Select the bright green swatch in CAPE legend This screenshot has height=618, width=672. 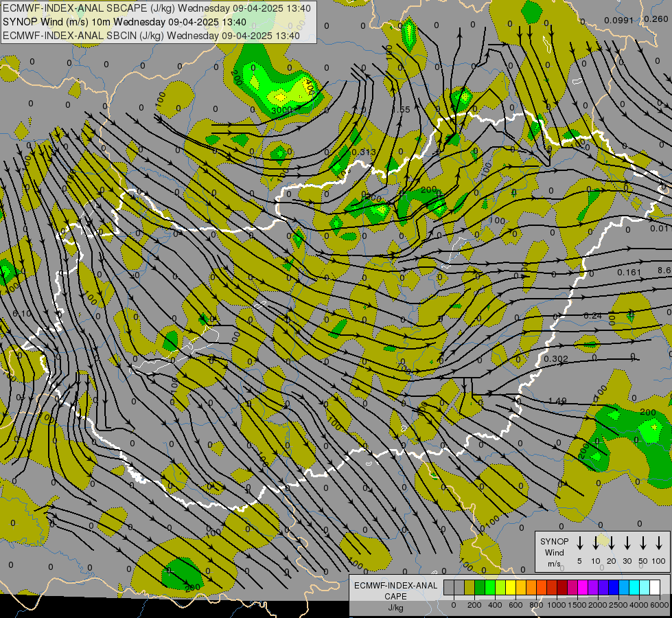[x=490, y=588]
